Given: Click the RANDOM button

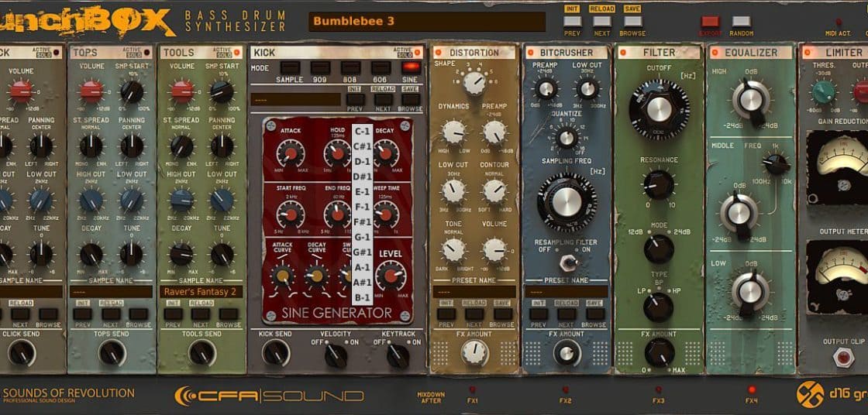Looking at the screenshot, I should coord(741,22).
